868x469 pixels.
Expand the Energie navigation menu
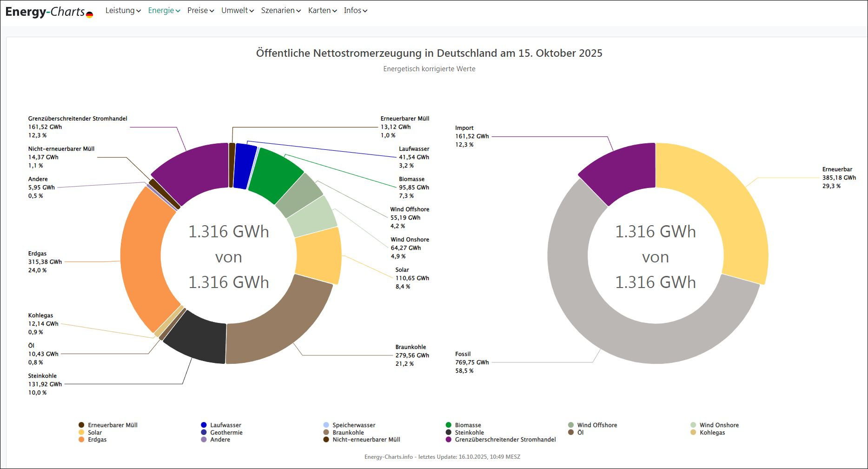(x=164, y=10)
